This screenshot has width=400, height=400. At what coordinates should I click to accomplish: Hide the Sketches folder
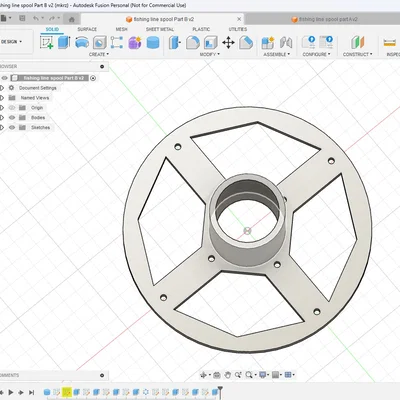pos(12,127)
